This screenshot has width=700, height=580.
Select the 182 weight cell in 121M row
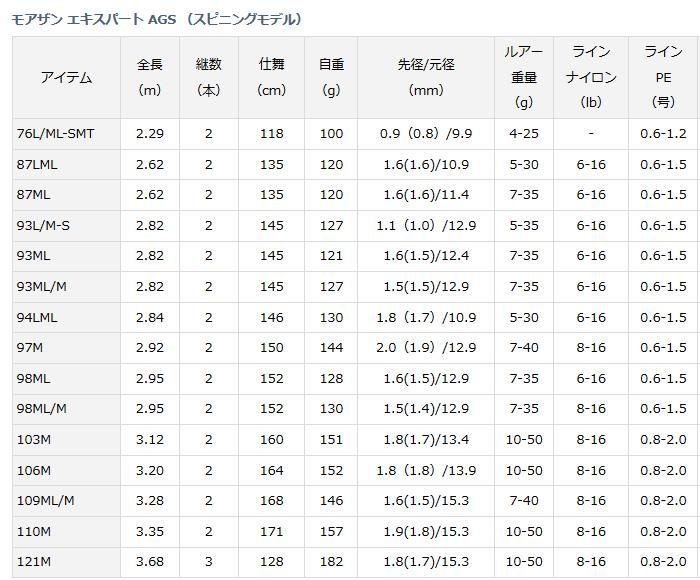pyautogui.click(x=331, y=562)
